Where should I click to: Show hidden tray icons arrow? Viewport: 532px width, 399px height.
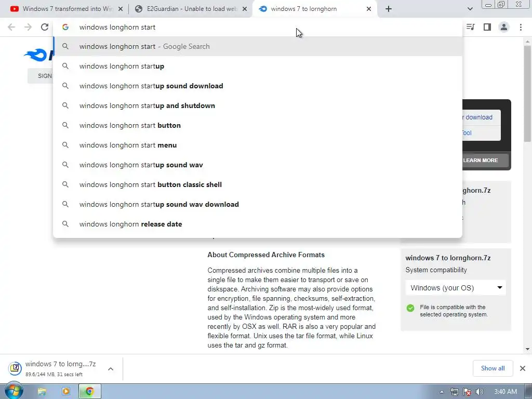(x=442, y=392)
